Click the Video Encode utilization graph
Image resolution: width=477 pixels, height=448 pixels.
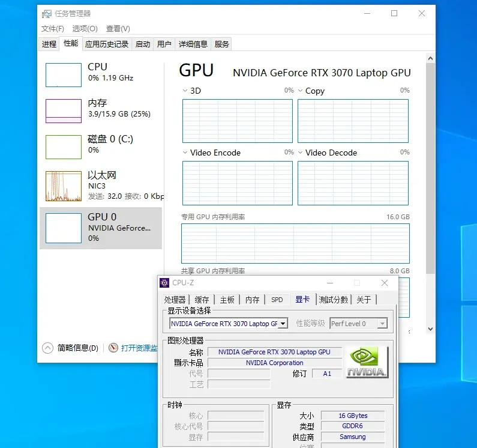click(238, 183)
